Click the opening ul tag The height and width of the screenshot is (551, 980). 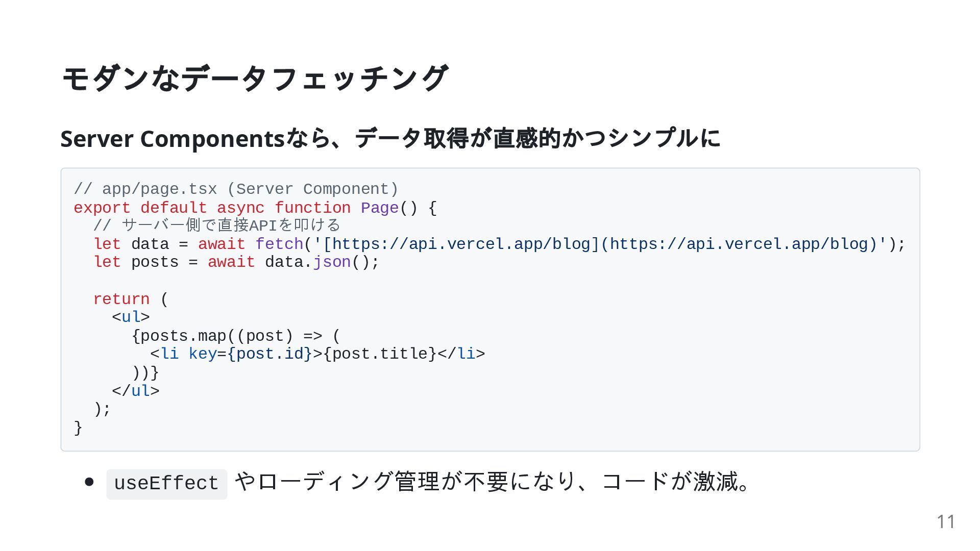click(131, 317)
